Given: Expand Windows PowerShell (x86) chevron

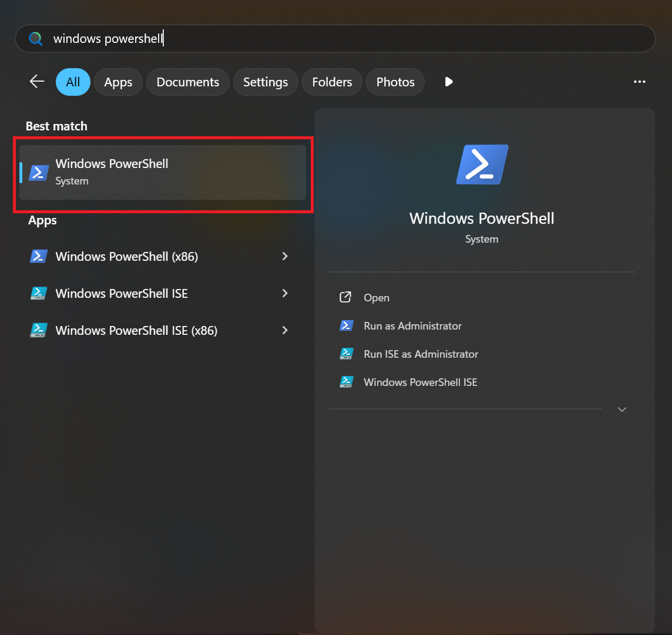Looking at the screenshot, I should click(x=285, y=256).
